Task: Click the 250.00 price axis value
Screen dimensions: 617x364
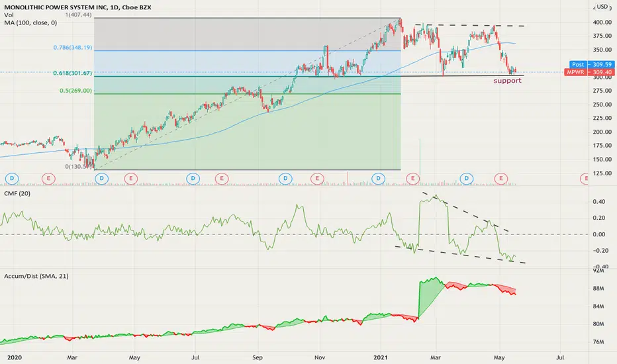Action: 602,105
